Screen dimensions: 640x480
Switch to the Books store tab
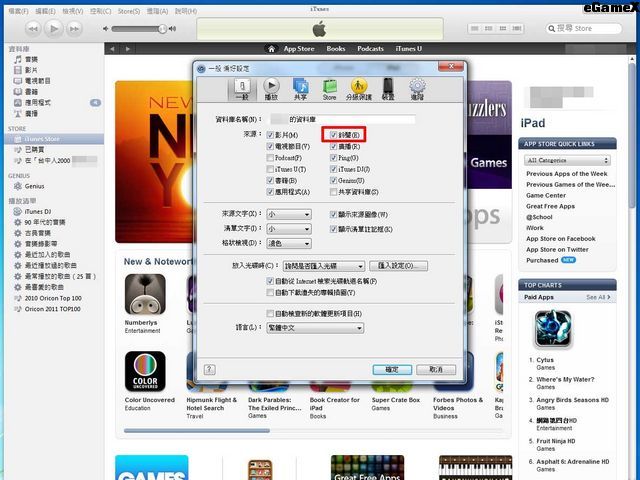pos(336,49)
